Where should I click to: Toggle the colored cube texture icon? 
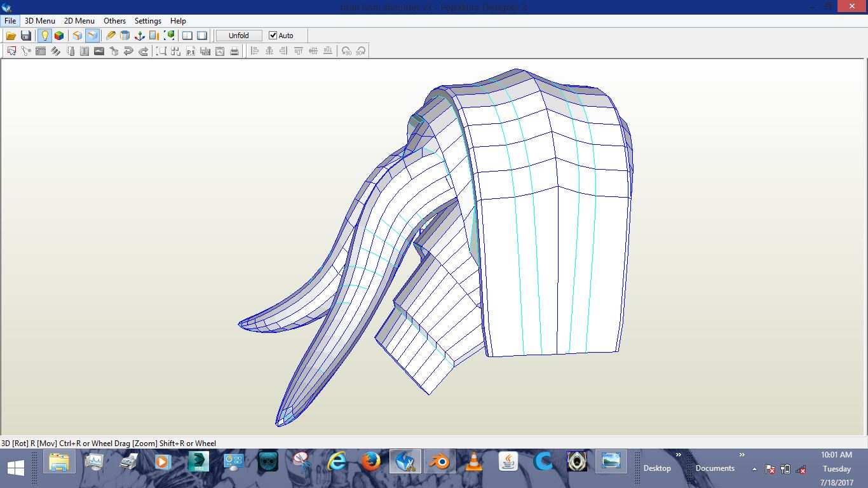[59, 36]
